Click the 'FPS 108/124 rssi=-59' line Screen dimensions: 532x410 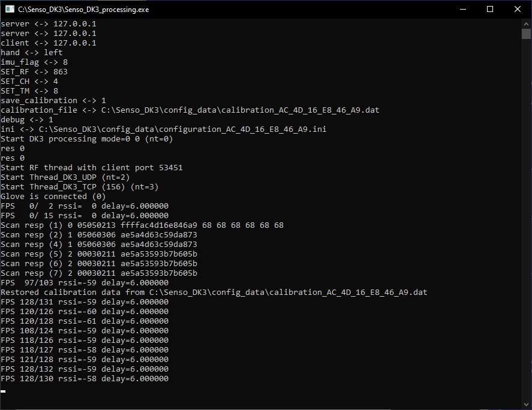(x=85, y=331)
